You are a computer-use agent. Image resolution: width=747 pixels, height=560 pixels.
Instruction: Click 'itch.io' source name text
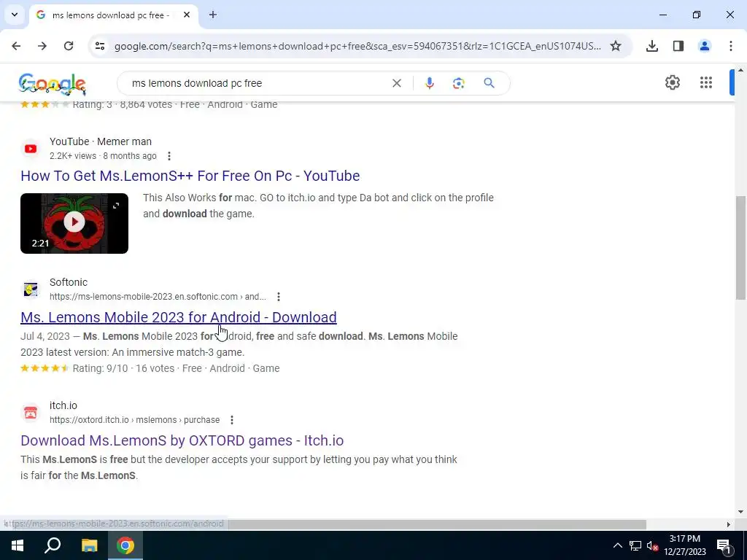[63, 405]
